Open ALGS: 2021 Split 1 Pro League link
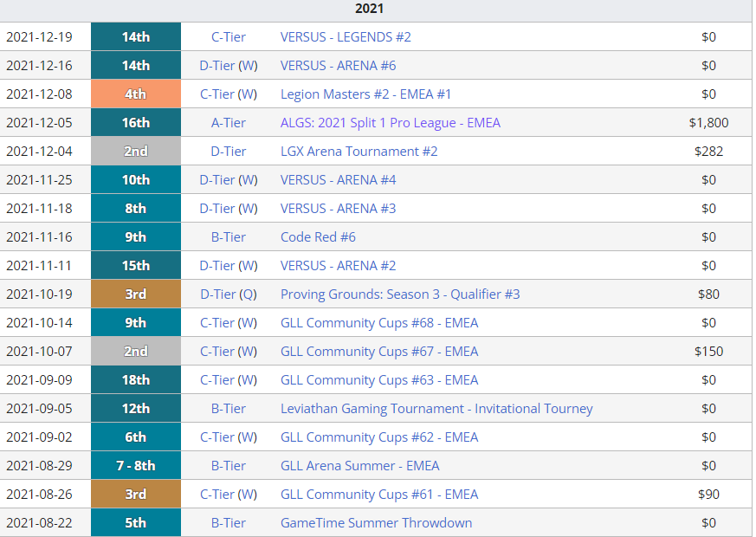 point(390,123)
